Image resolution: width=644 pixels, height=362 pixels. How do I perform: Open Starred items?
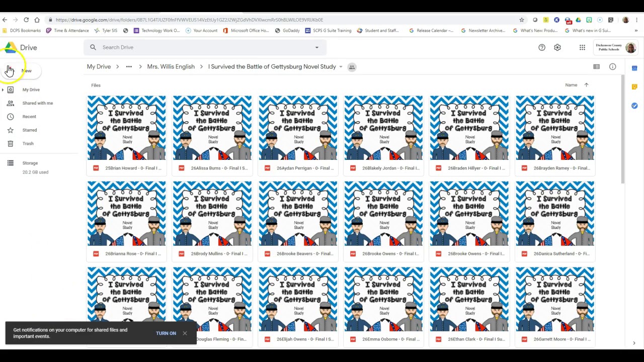29,130
